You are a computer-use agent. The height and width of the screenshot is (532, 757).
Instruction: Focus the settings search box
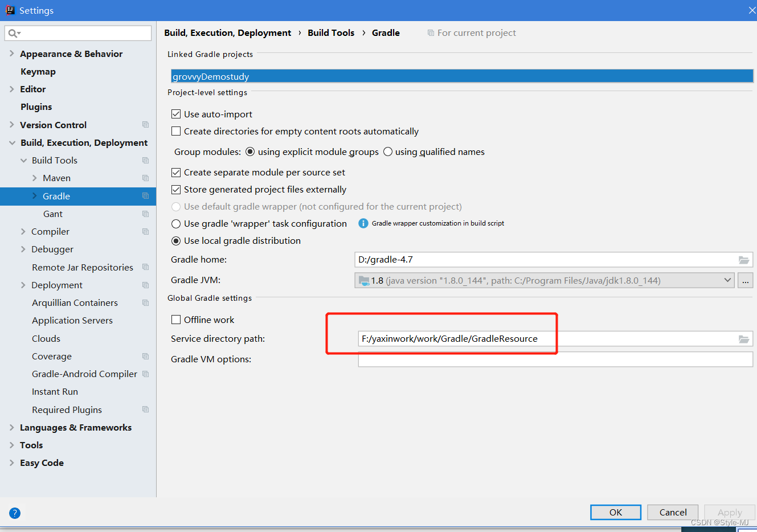point(78,33)
